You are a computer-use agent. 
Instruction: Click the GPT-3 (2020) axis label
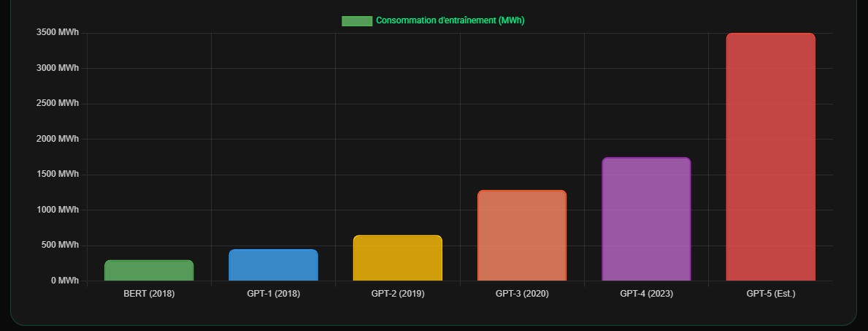tap(522, 294)
